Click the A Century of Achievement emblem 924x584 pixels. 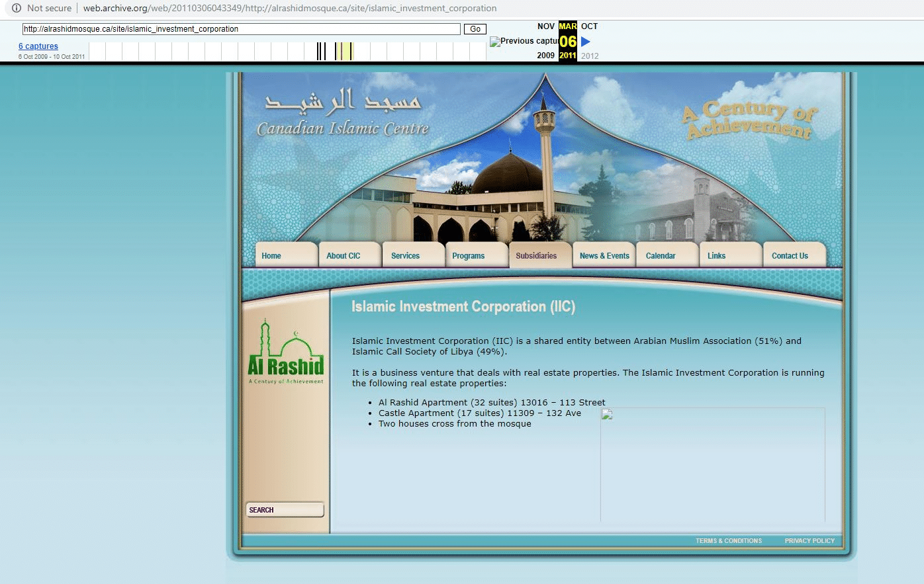pyautogui.click(x=749, y=119)
